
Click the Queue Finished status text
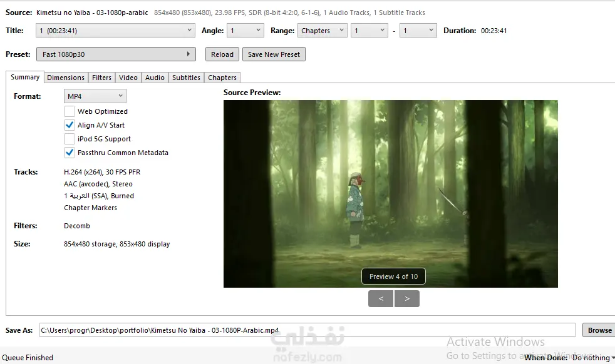(x=28, y=357)
